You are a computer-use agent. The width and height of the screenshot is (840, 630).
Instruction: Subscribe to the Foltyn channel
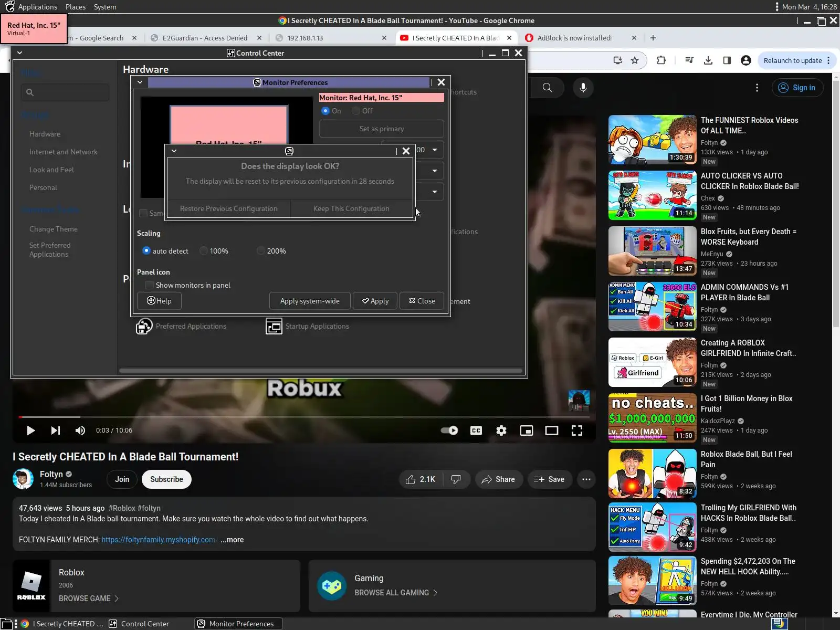166,479
